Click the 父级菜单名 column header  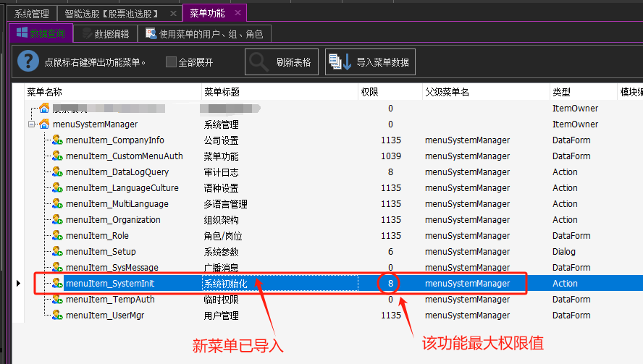click(486, 92)
